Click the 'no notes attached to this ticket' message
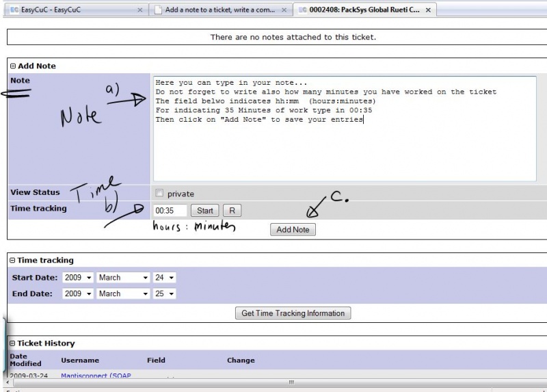547x392 pixels. click(293, 37)
